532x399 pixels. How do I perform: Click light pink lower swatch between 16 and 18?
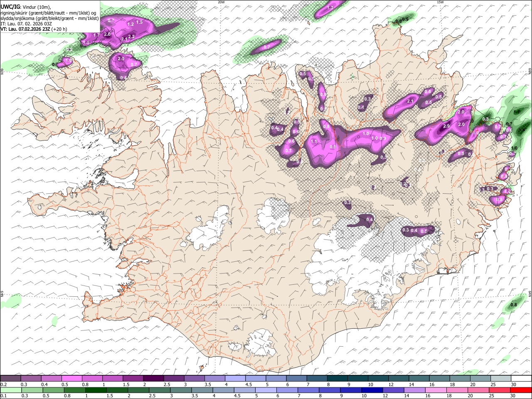436,390
